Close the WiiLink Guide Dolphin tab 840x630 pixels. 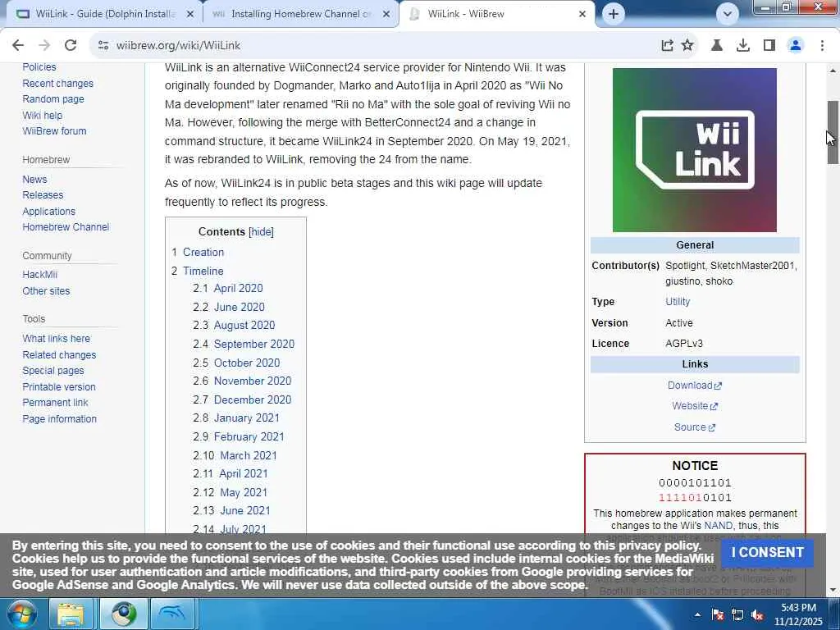point(190,15)
